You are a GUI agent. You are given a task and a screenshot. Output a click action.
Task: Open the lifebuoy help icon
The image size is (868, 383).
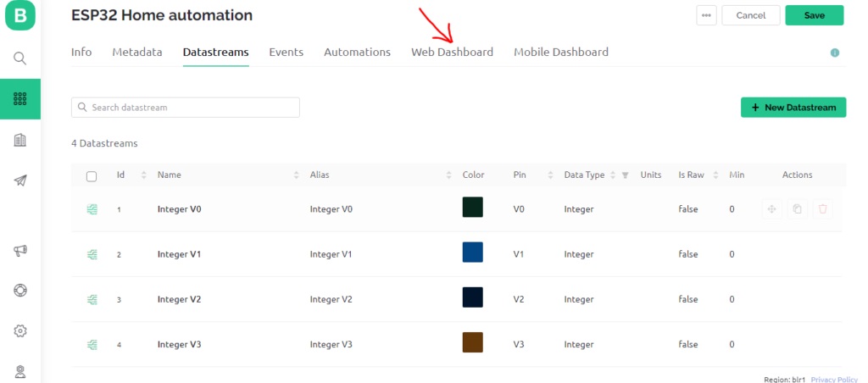pyautogui.click(x=20, y=291)
